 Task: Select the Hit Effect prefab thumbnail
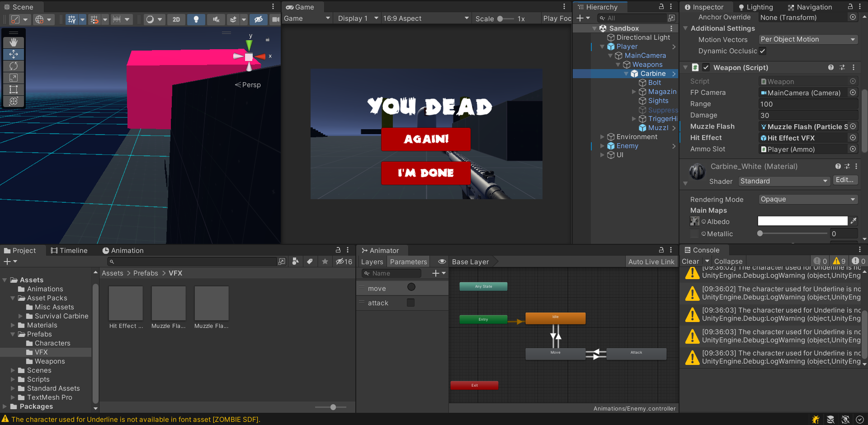pos(126,303)
